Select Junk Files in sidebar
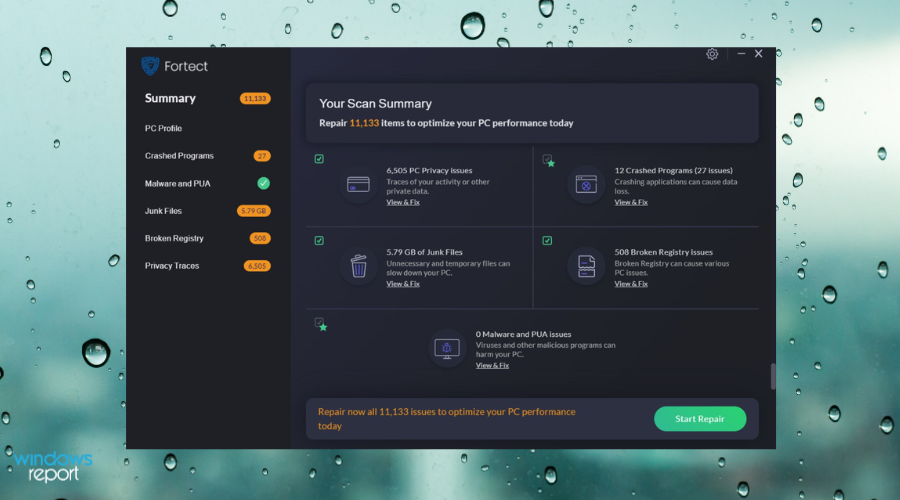The image size is (900, 500). click(163, 211)
